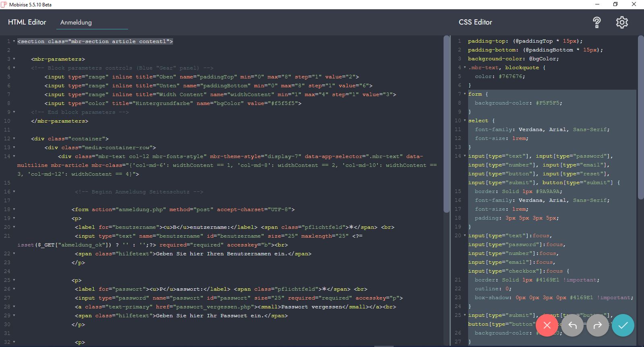The height and width of the screenshot is (347, 644).
Task: Click the undo arrow button
Action: (572, 325)
